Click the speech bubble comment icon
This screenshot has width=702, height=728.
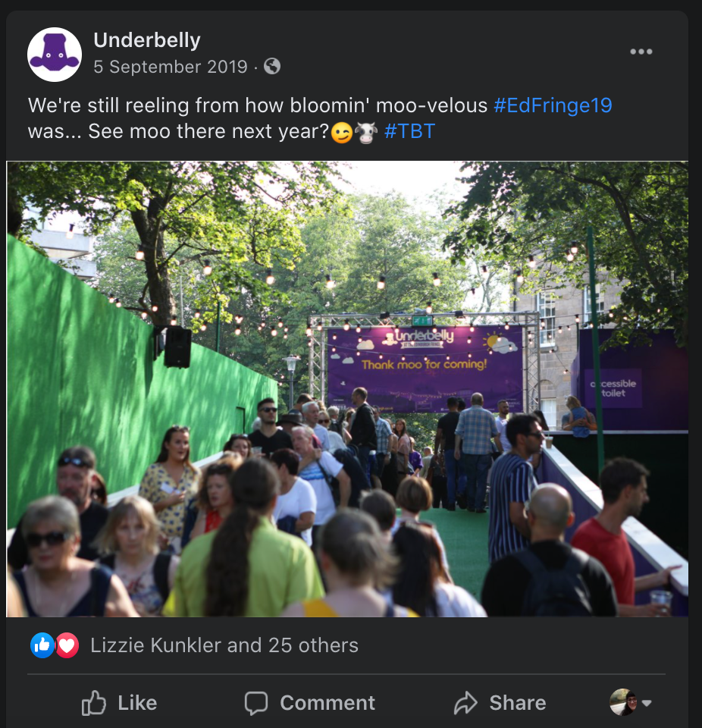click(256, 703)
